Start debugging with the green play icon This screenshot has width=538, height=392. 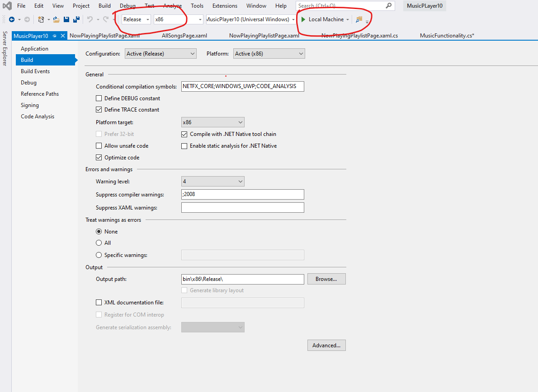303,19
